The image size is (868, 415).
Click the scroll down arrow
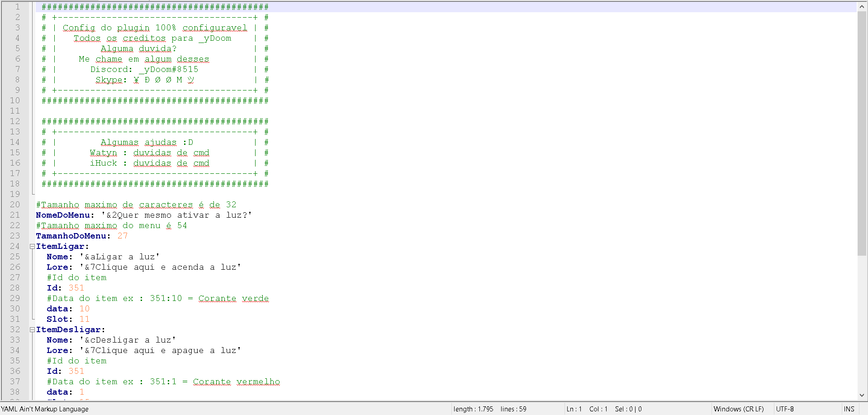(862, 395)
